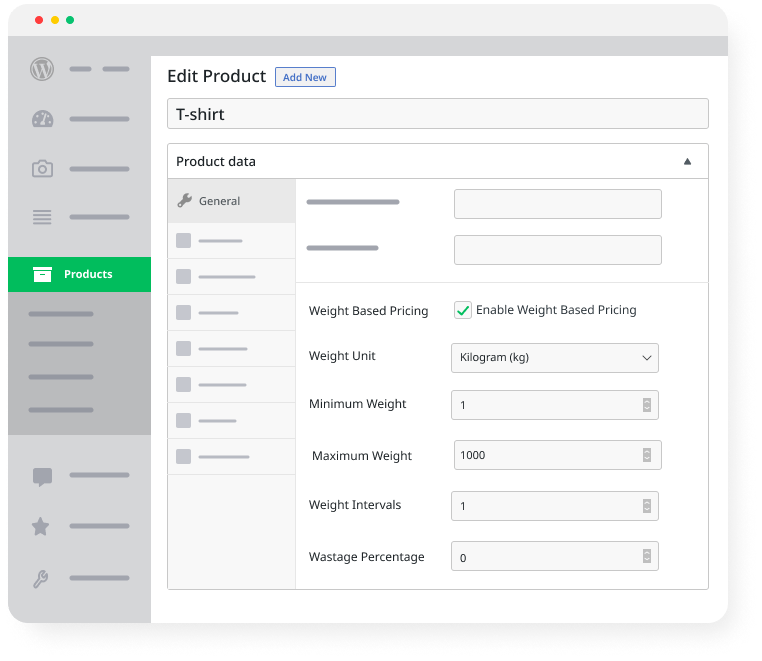Click the Edit Product heading
762x661 pixels.
[216, 76]
